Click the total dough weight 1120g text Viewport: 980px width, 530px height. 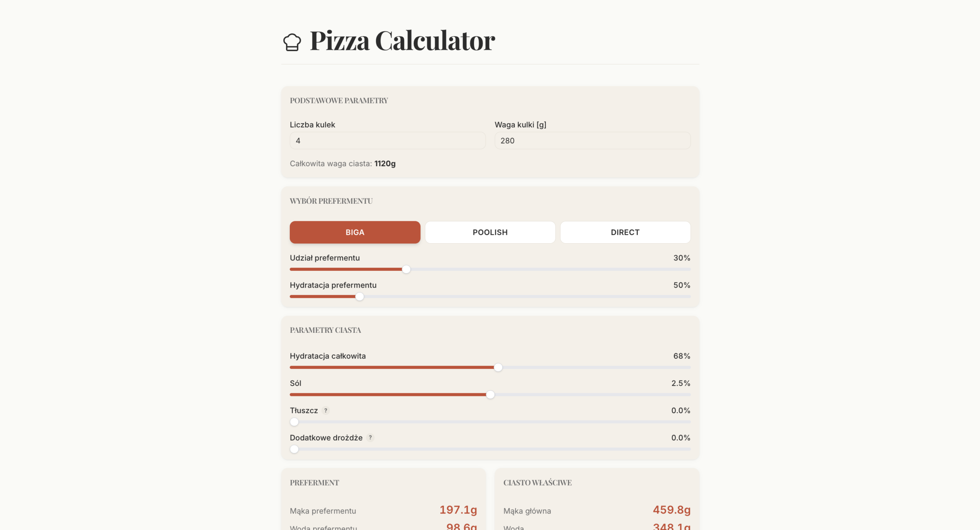click(385, 164)
